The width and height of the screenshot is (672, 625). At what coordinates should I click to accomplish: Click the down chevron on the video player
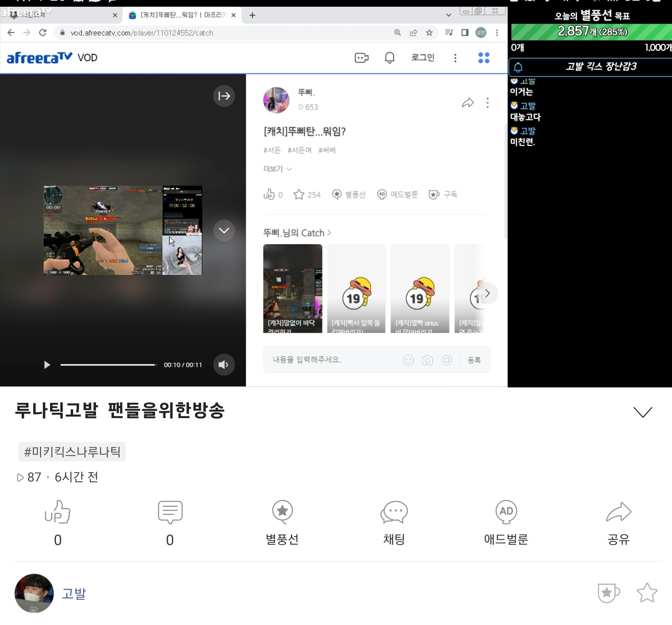[224, 230]
